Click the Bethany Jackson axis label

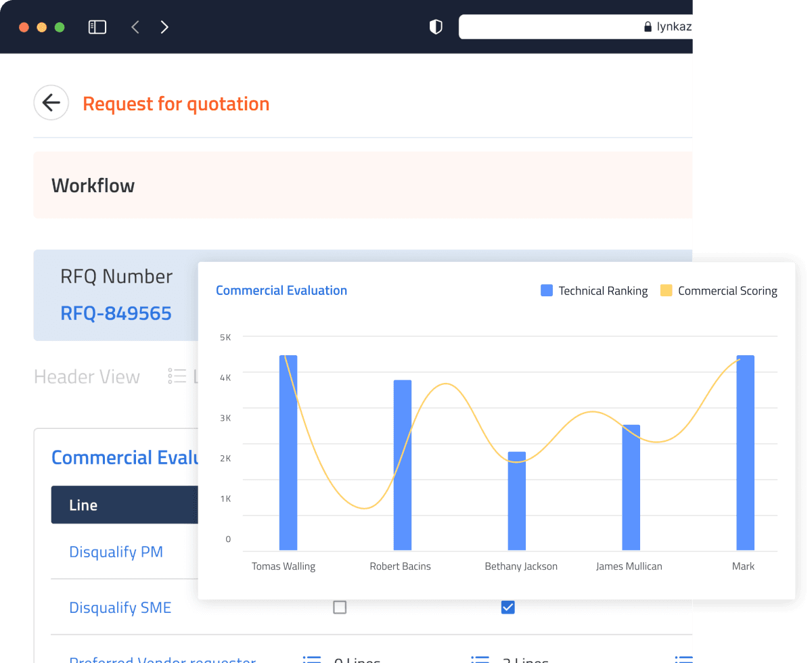[x=521, y=566]
